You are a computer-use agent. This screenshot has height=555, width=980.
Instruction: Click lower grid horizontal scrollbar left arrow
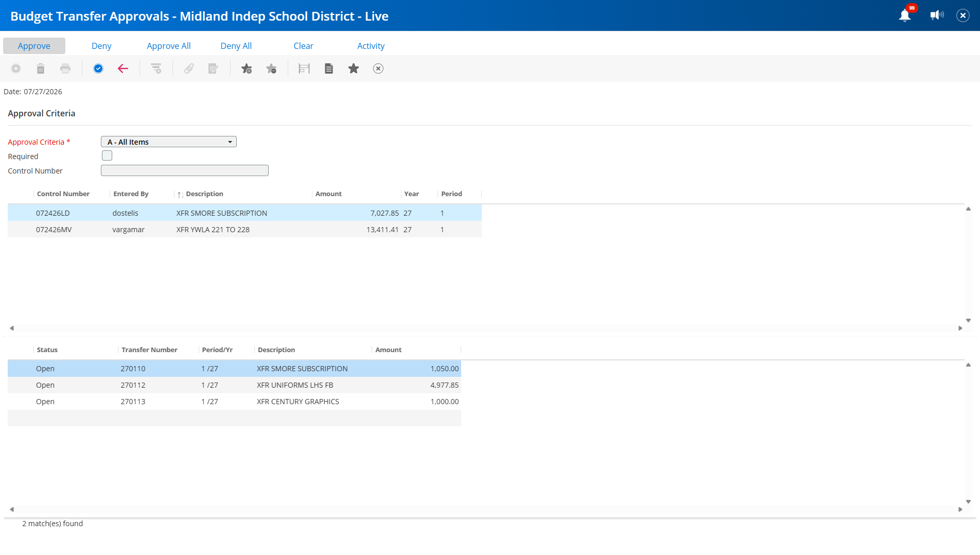(12, 509)
